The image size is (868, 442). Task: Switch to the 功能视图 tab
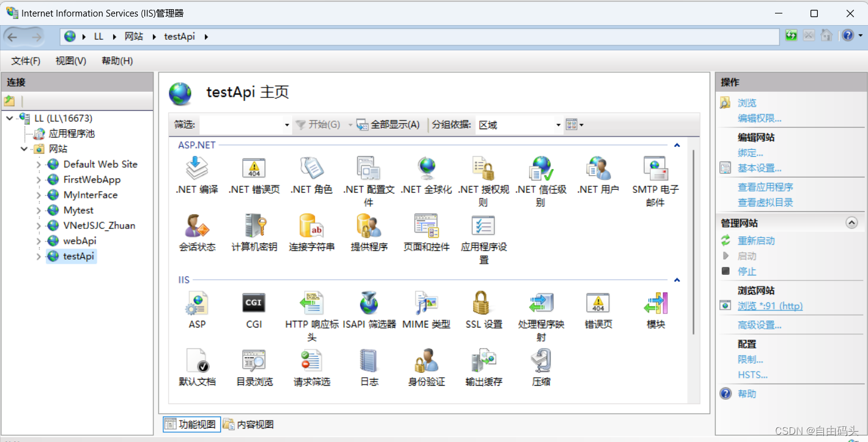[x=191, y=424]
